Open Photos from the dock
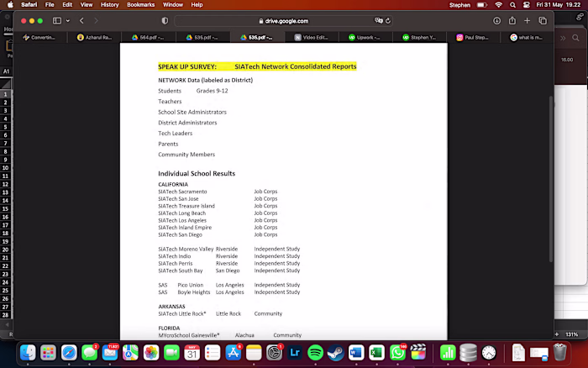 pos(151,353)
